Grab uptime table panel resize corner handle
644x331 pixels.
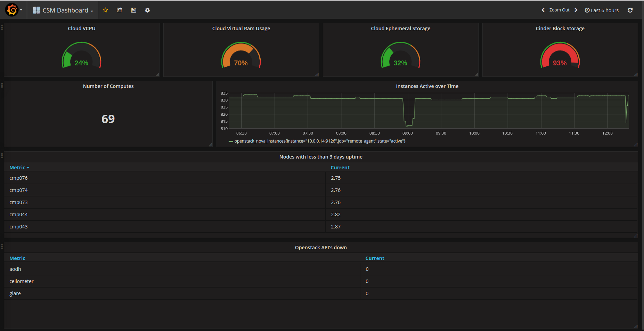tap(636, 236)
